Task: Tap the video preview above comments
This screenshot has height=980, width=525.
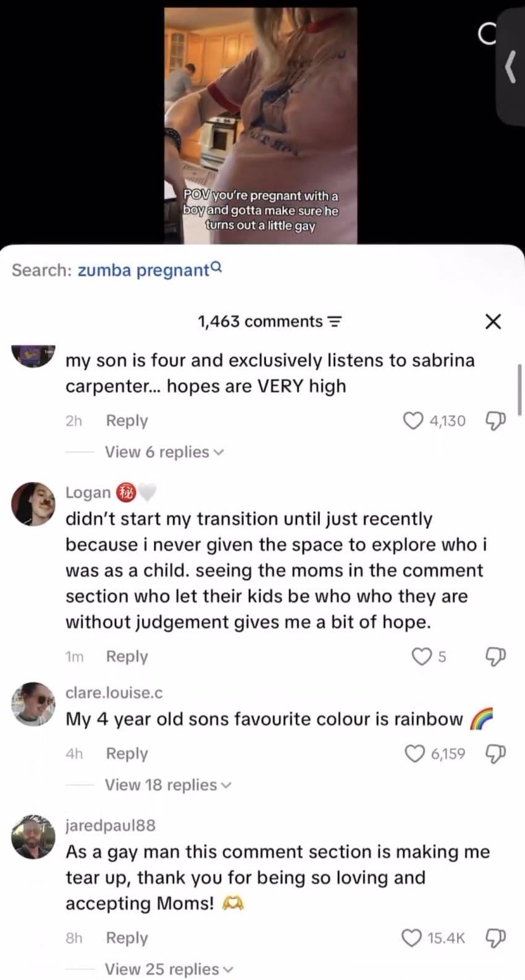Action: click(261, 124)
